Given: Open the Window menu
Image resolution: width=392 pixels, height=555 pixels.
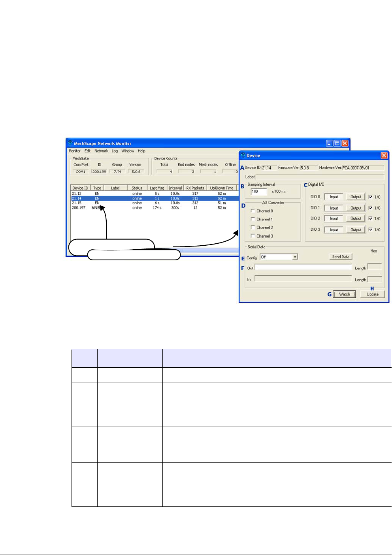Looking at the screenshot, I should pyautogui.click(x=128, y=151).
